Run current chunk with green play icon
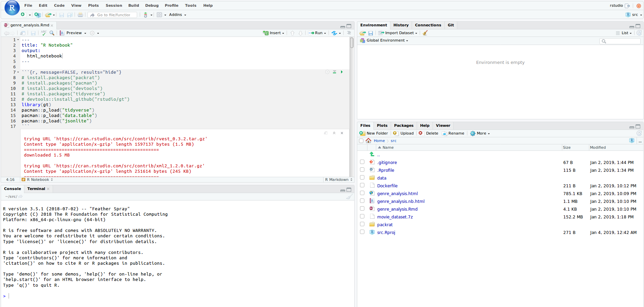This screenshot has width=644, height=307. (x=342, y=72)
